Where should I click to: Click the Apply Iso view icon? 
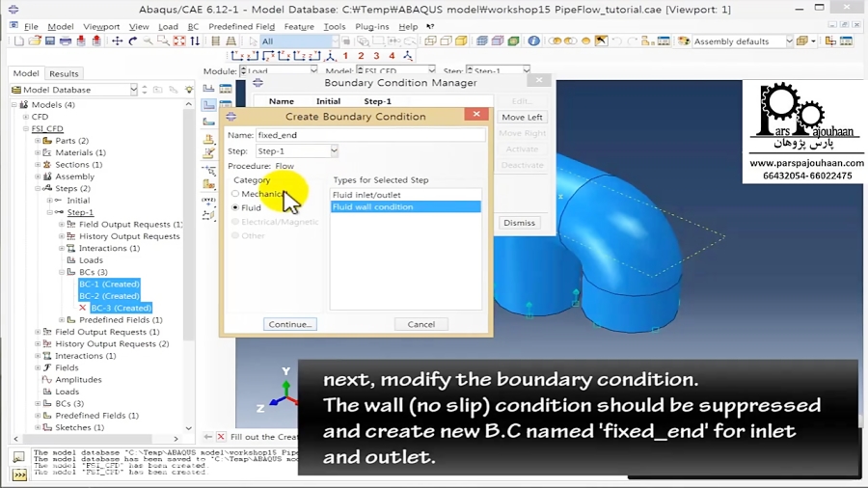pos(407,56)
